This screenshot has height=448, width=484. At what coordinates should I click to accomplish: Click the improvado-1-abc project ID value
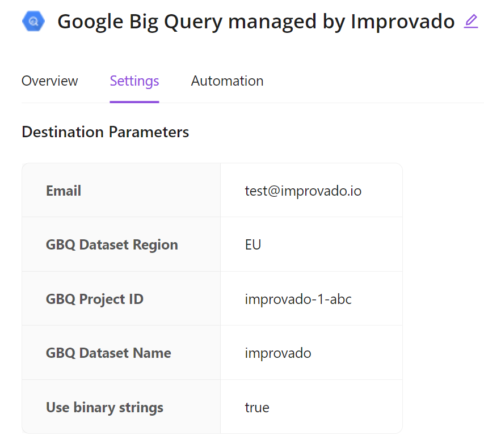[x=298, y=299]
